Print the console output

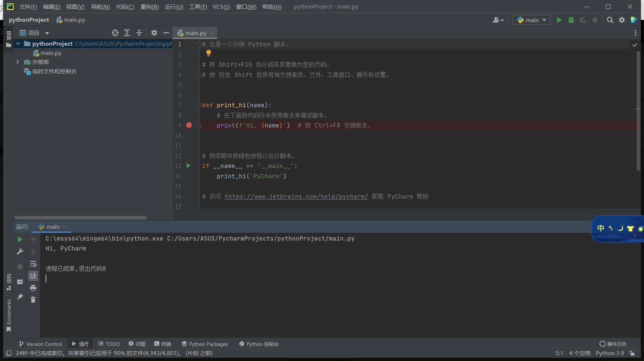[33, 288]
